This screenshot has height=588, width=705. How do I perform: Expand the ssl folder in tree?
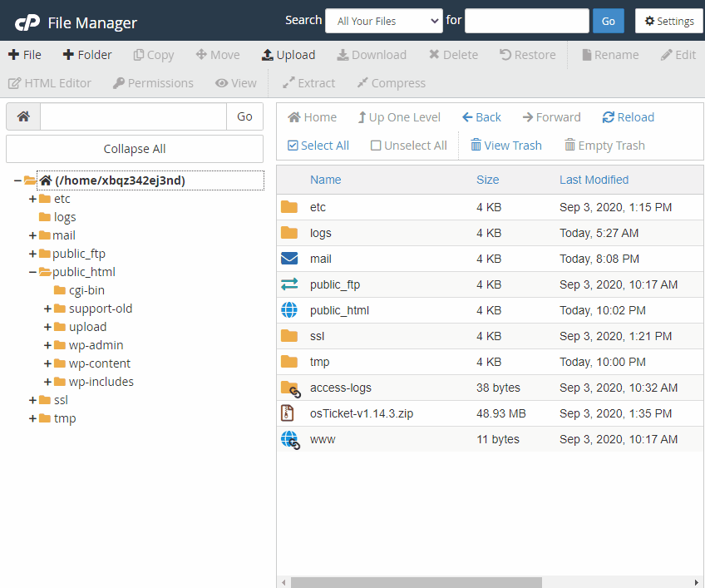tap(32, 400)
